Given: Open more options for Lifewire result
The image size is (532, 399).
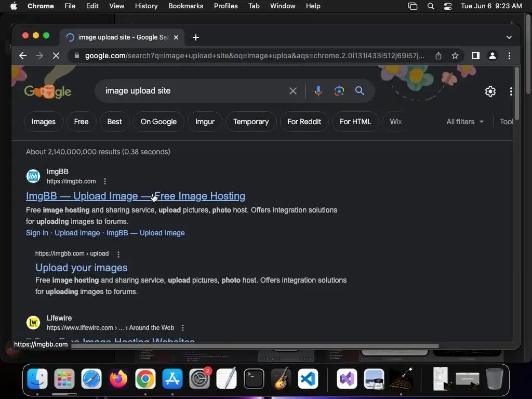Looking at the screenshot, I should click(182, 328).
